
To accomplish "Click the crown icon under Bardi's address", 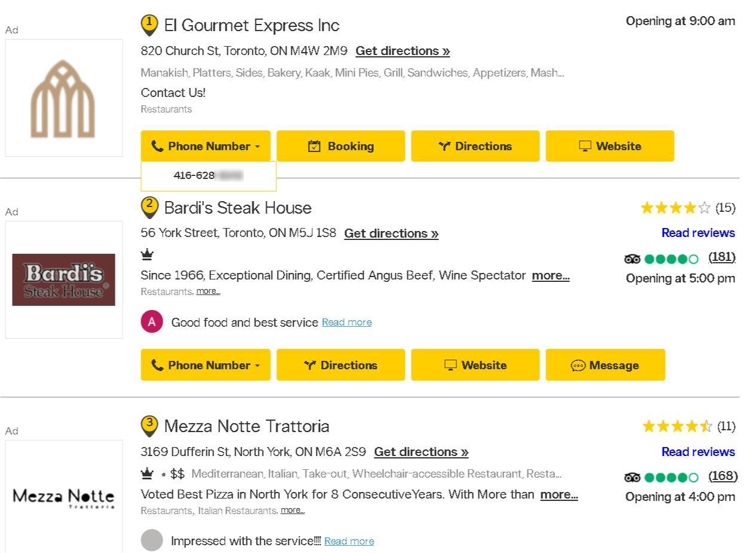I will point(147,256).
